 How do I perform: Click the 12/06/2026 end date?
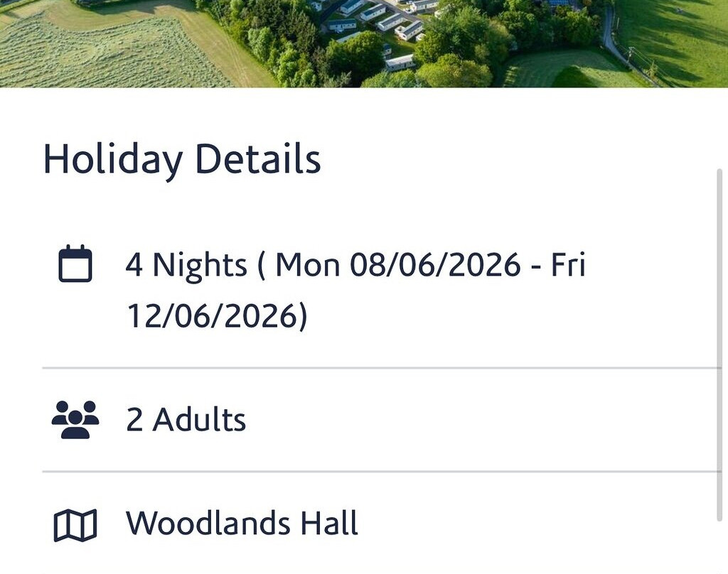click(212, 316)
